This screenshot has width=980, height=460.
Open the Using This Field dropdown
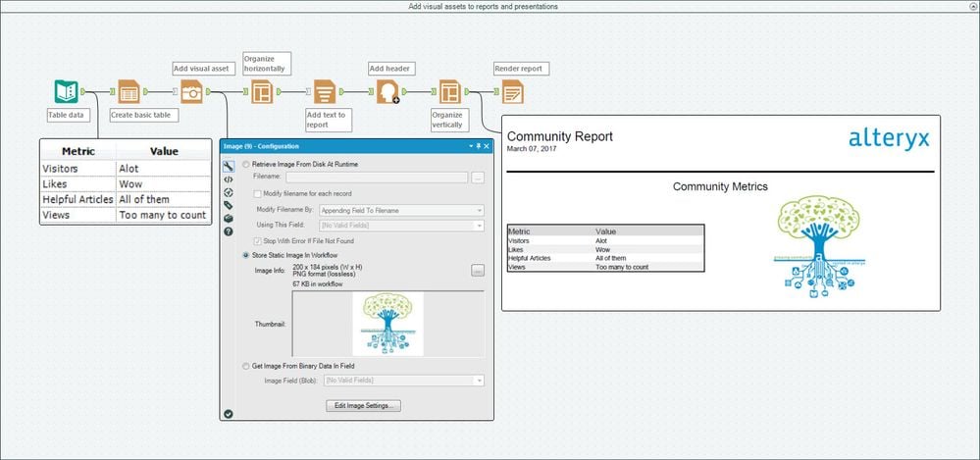pos(401,225)
